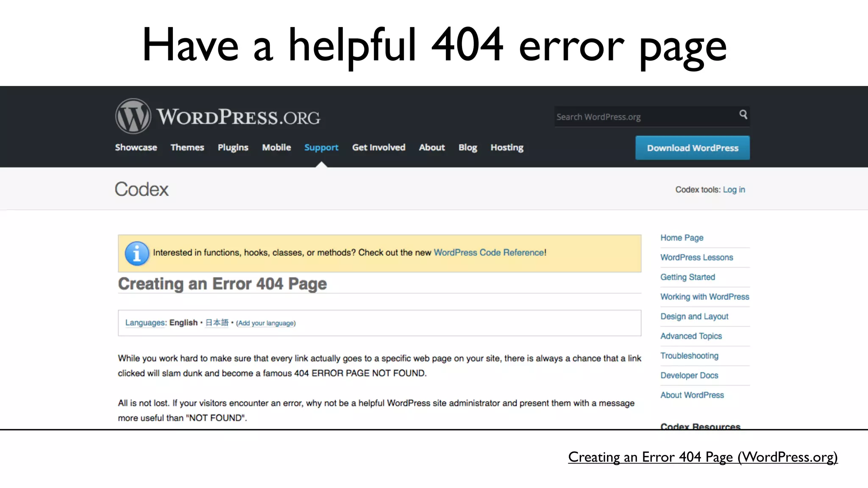Go to Developer Docs in the sidebar

tap(689, 375)
